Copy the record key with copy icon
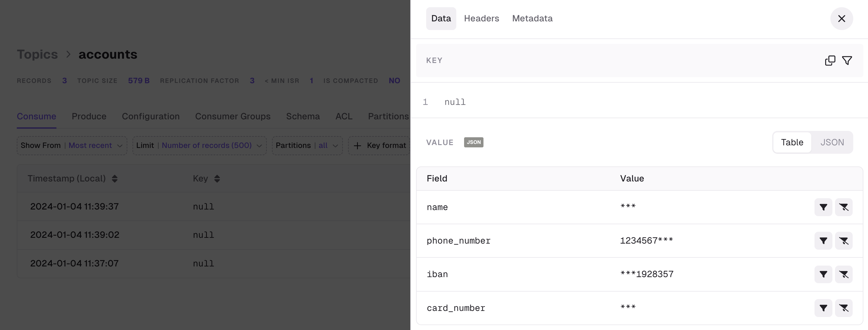Viewport: 868px width, 330px height. 830,61
